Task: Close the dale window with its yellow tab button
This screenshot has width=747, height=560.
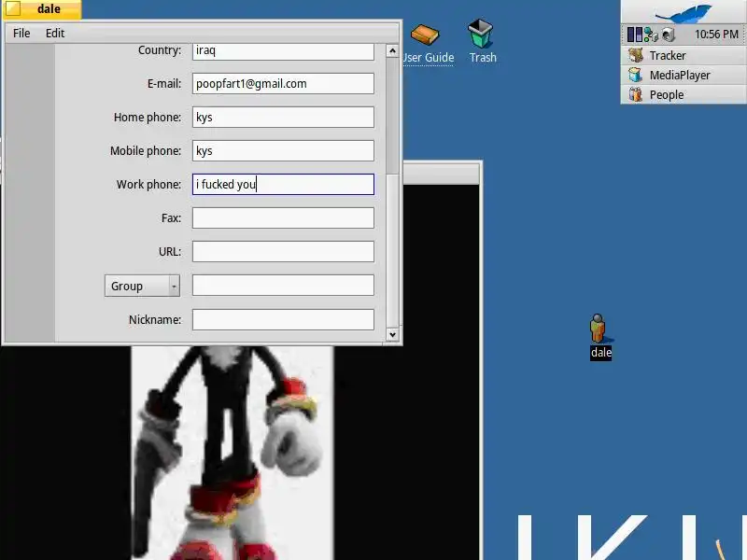Action: tap(13, 8)
